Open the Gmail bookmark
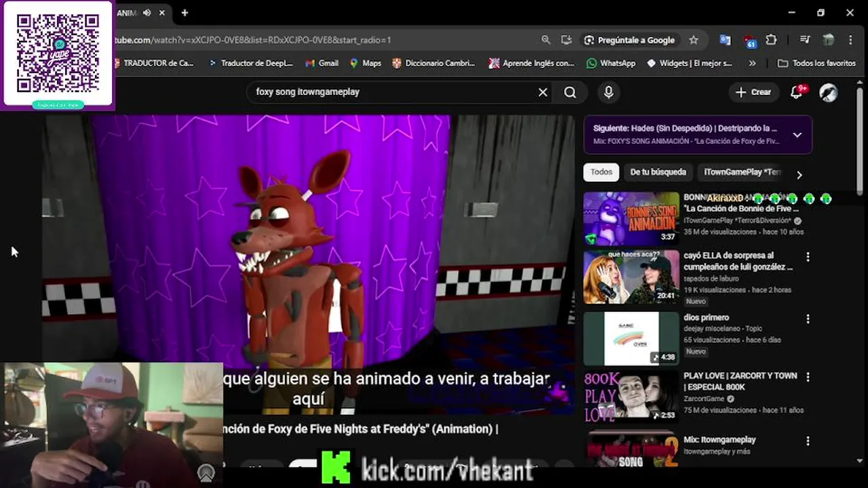 coord(321,63)
